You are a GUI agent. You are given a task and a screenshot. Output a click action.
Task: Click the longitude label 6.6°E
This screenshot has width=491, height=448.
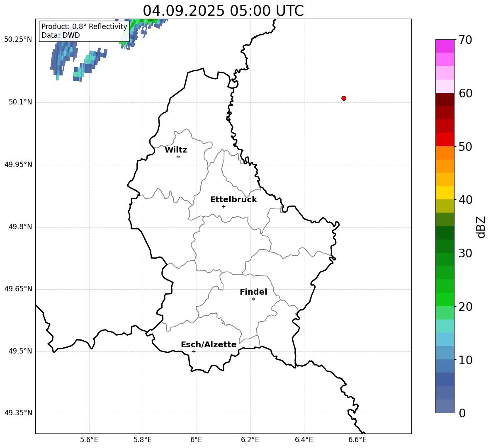coord(357,440)
